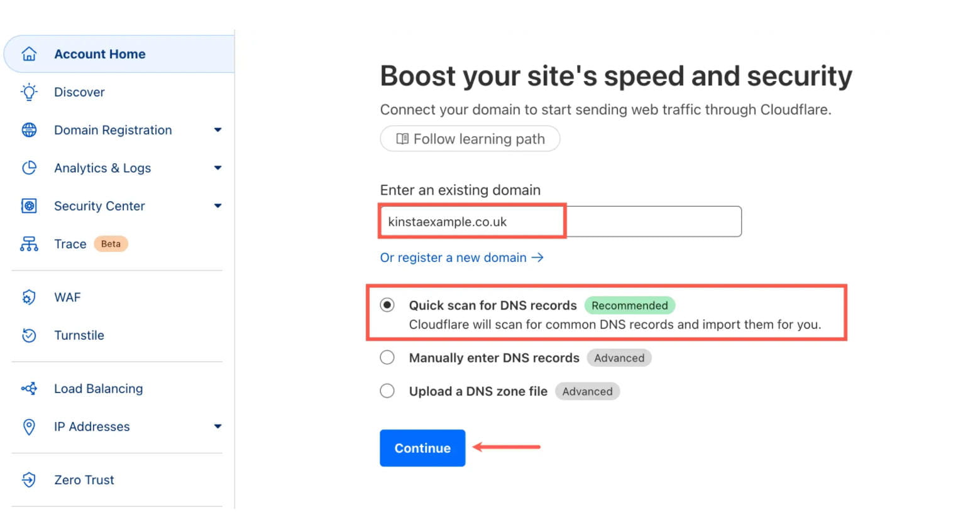Open Account Home in the sidebar

click(x=119, y=54)
